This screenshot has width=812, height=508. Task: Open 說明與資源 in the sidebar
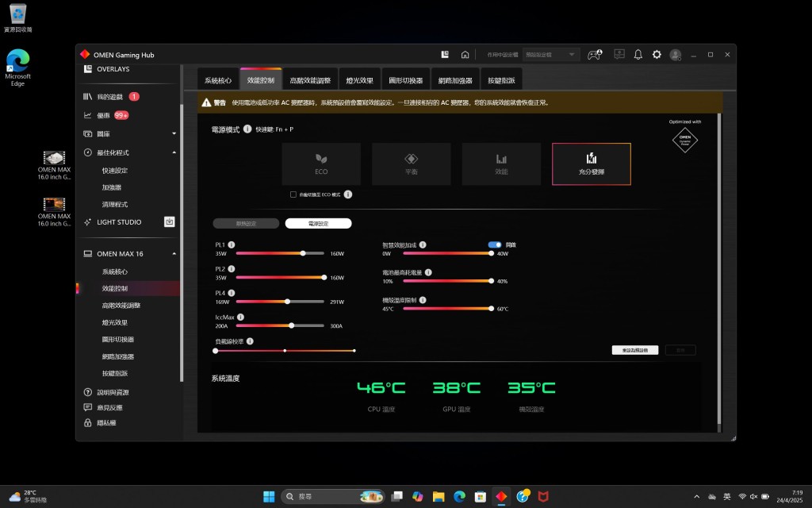(113, 392)
